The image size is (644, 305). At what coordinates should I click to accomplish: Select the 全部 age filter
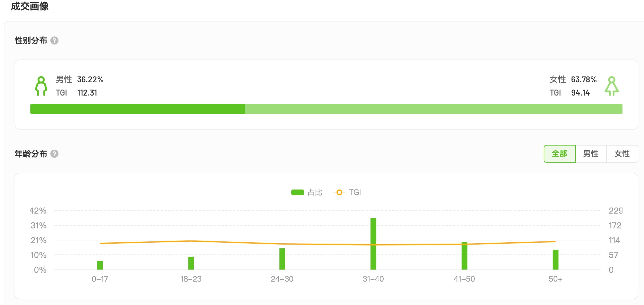(559, 154)
